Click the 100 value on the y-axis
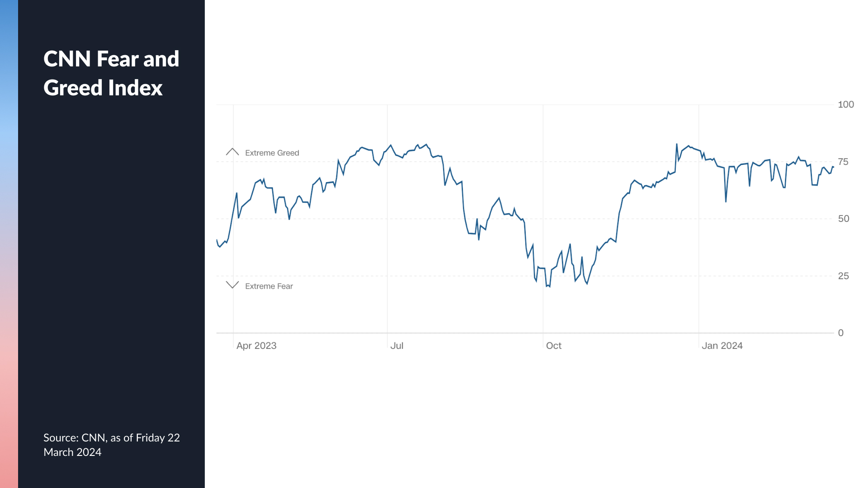This screenshot has width=868, height=488. click(845, 105)
